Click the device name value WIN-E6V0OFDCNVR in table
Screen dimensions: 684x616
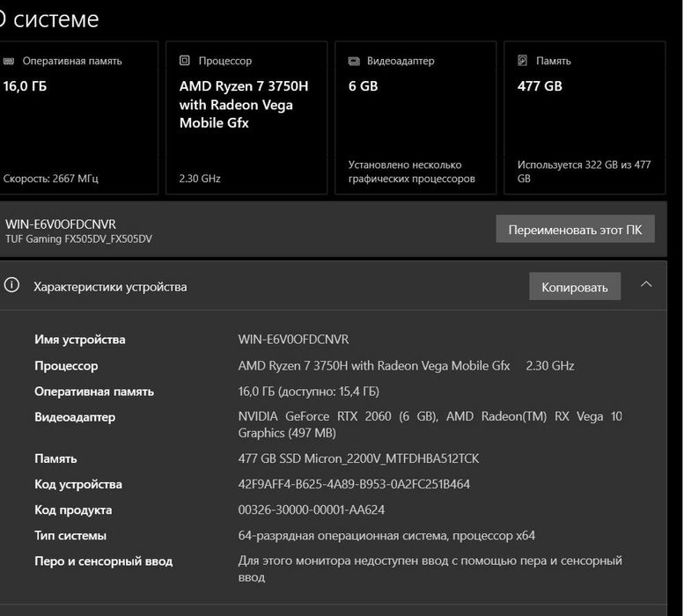pyautogui.click(x=293, y=339)
